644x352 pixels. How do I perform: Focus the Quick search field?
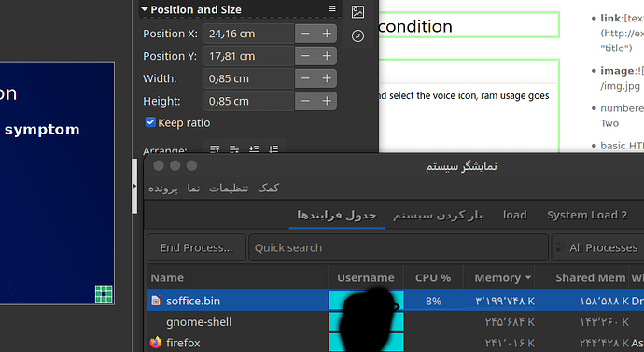399,247
